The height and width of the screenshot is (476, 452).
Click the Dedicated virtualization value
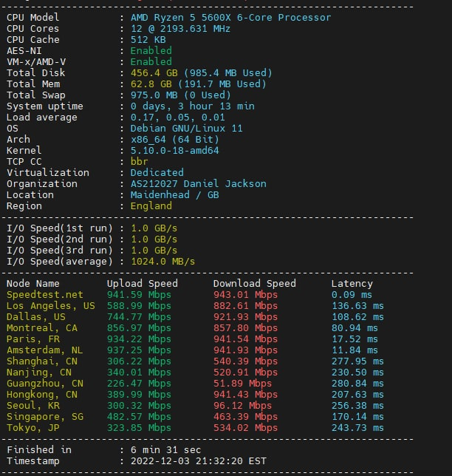pyautogui.click(x=157, y=172)
